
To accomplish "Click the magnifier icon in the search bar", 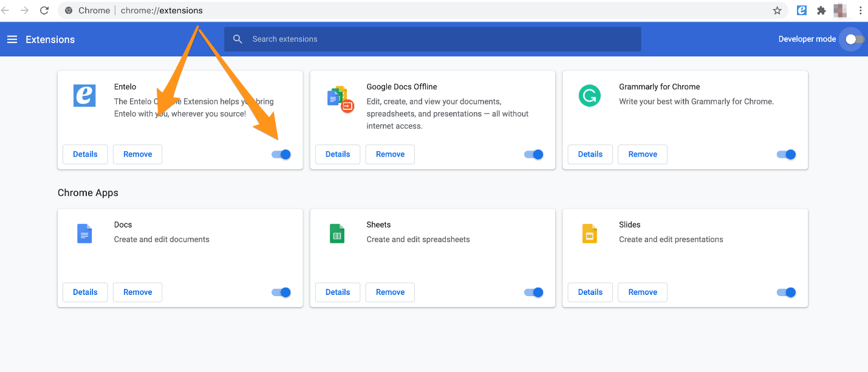I will pos(239,39).
